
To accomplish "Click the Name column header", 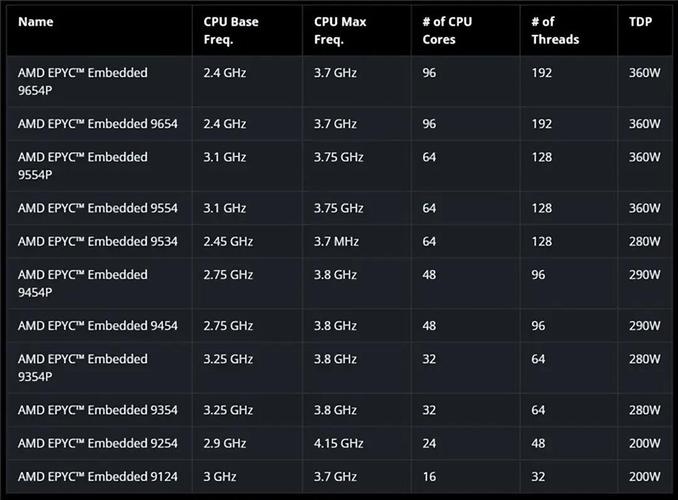I will [x=36, y=22].
